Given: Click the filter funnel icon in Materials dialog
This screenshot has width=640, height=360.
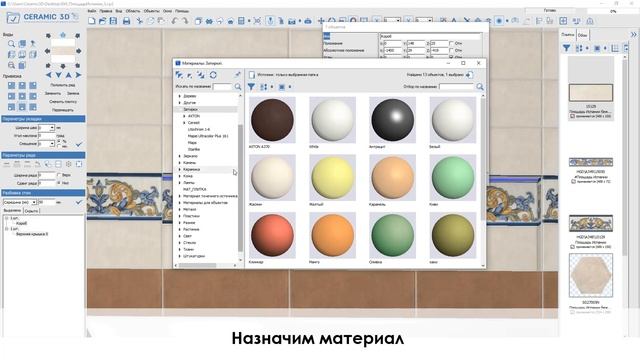Looking at the screenshot, I should click(251, 87).
